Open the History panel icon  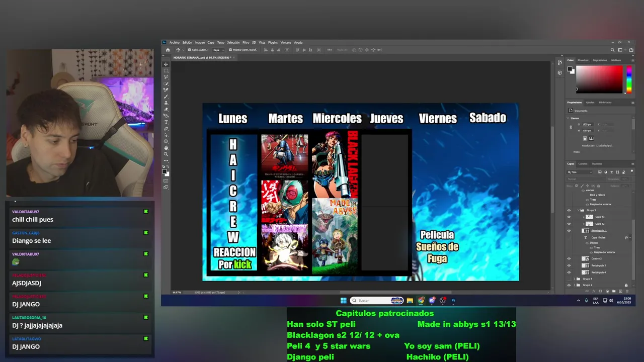pyautogui.click(x=560, y=63)
